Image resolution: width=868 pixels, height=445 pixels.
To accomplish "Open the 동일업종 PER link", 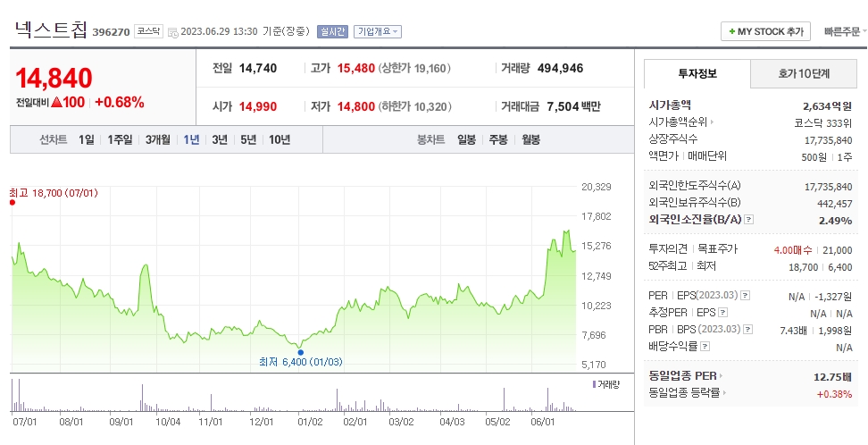I will [685, 375].
